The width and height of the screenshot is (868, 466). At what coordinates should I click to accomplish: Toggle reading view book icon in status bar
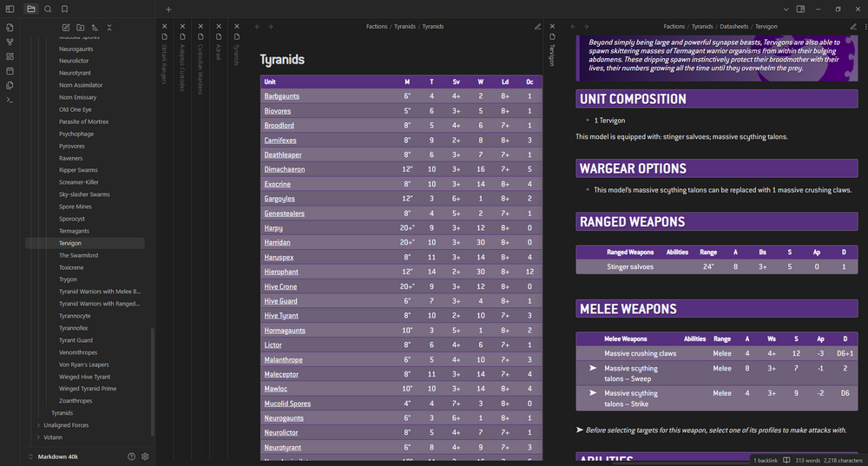786,460
